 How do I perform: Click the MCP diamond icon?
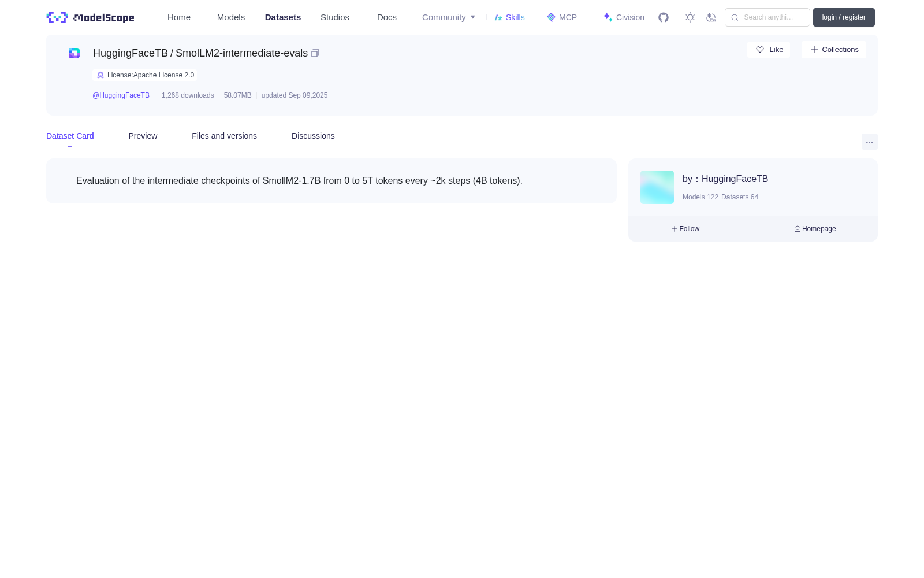tap(551, 17)
